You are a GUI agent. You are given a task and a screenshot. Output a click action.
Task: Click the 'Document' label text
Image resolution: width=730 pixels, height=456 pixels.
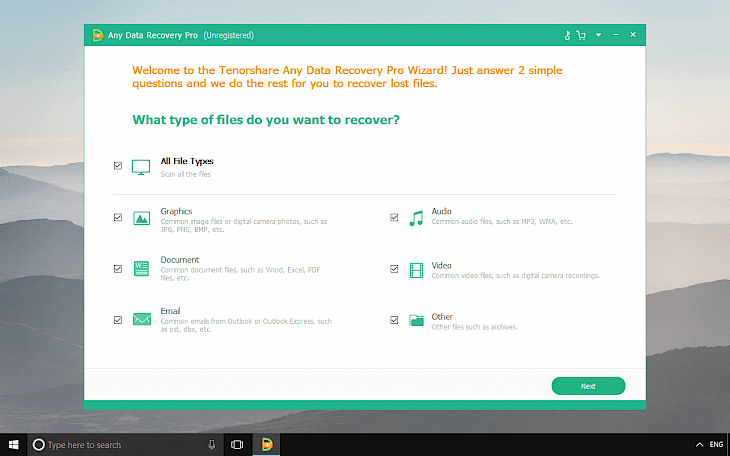[x=180, y=260]
